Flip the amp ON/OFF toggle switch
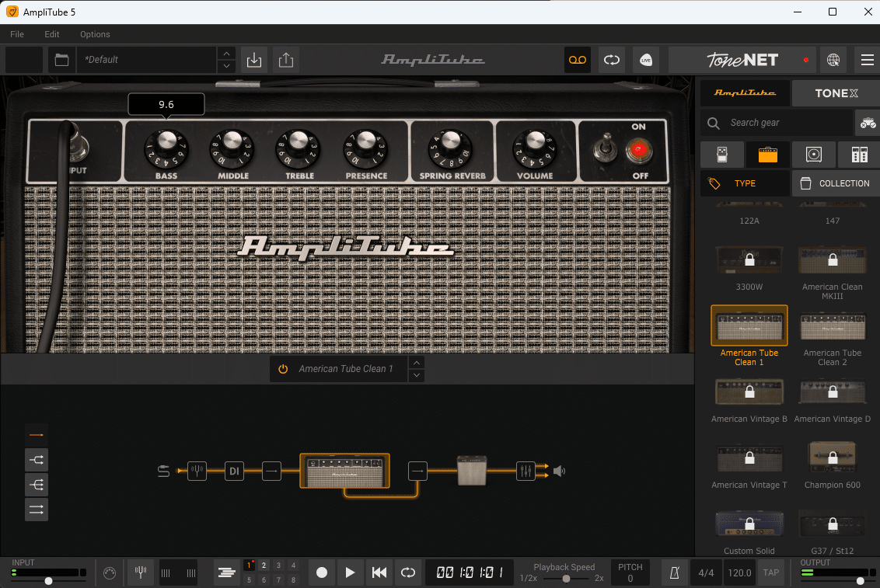The height and width of the screenshot is (588, 880). (x=605, y=148)
